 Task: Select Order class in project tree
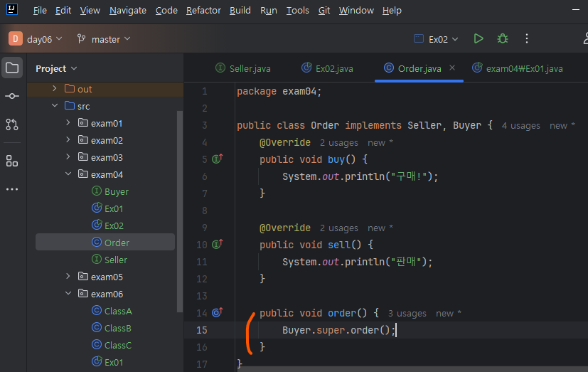point(105,243)
